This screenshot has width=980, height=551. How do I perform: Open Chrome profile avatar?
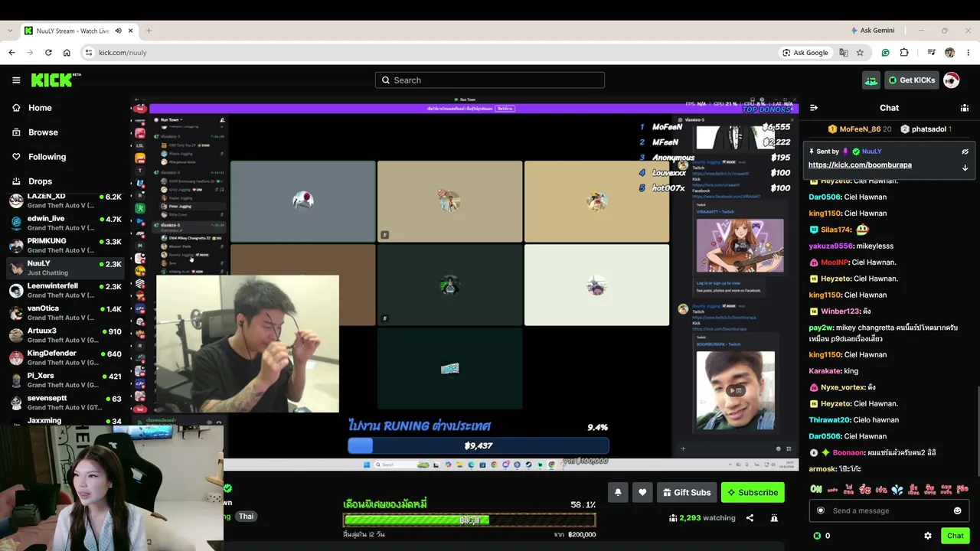tap(949, 53)
